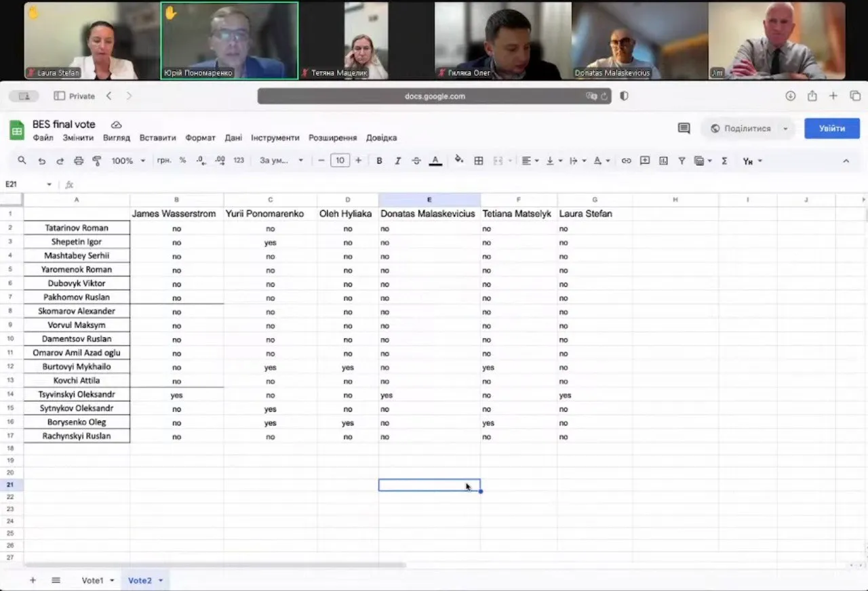Click the font size input field

click(340, 161)
